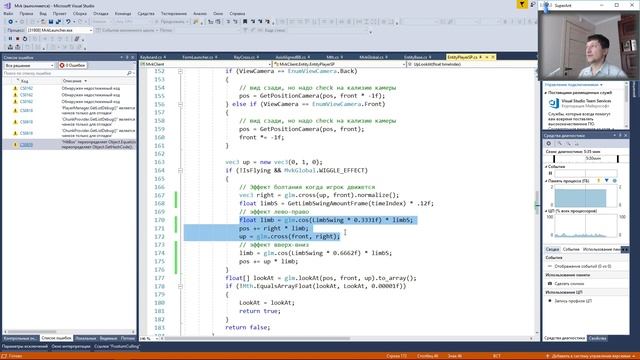This screenshot has width=640, height=360.
Task: Collapse code block at line 164
Action: [180, 170]
